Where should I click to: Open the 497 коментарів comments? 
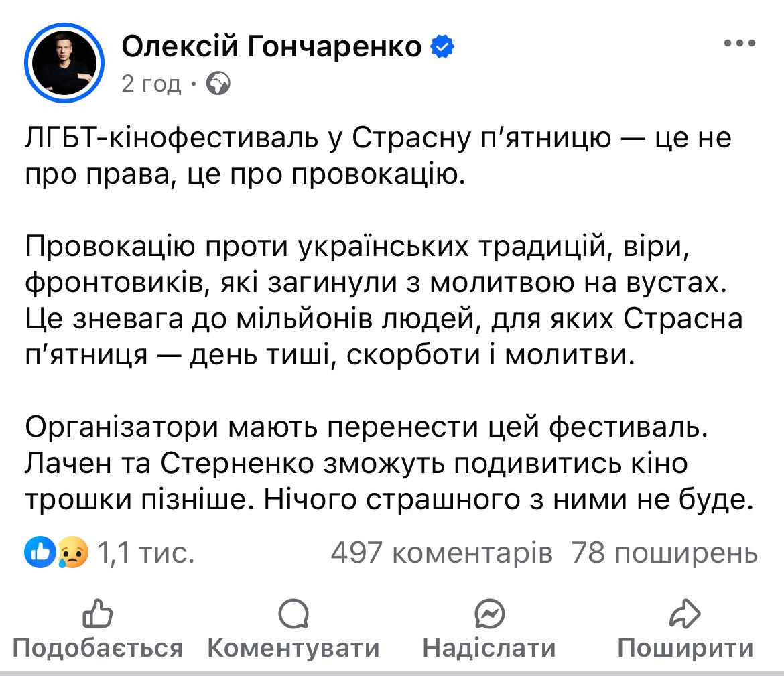pos(442,553)
